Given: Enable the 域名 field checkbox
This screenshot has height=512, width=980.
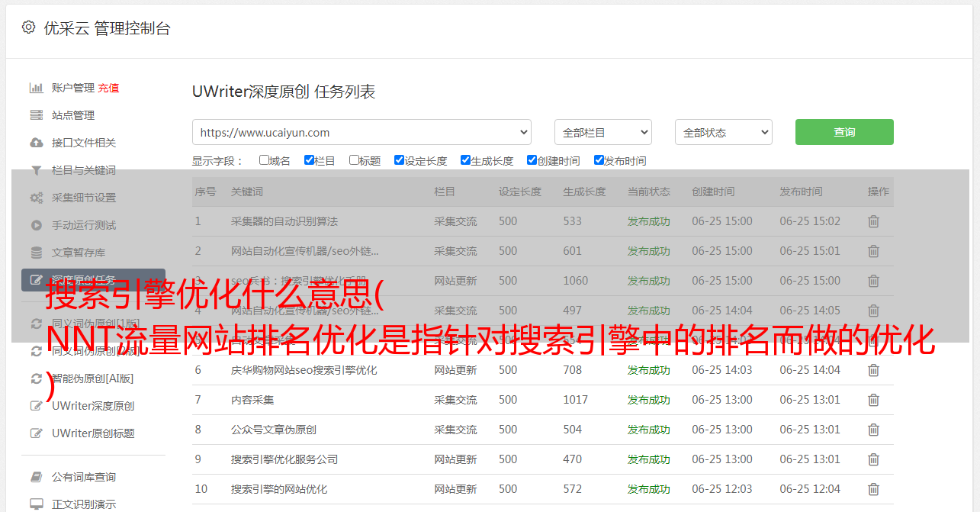Looking at the screenshot, I should 264,160.
